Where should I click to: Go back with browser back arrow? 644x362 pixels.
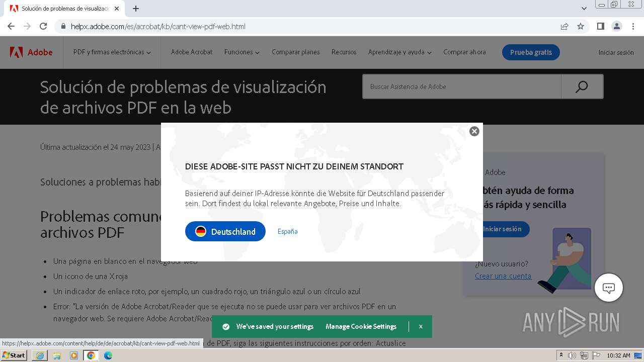tap(11, 26)
